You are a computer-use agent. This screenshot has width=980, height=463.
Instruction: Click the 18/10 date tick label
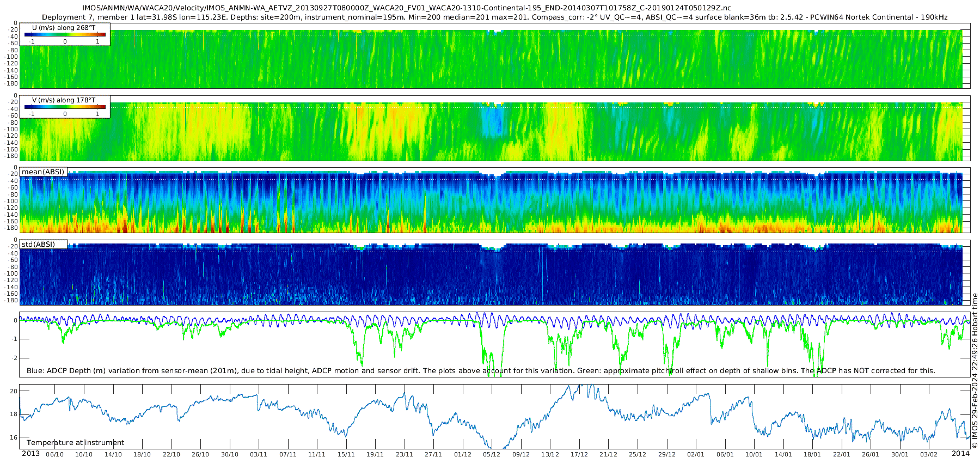pyautogui.click(x=142, y=454)
